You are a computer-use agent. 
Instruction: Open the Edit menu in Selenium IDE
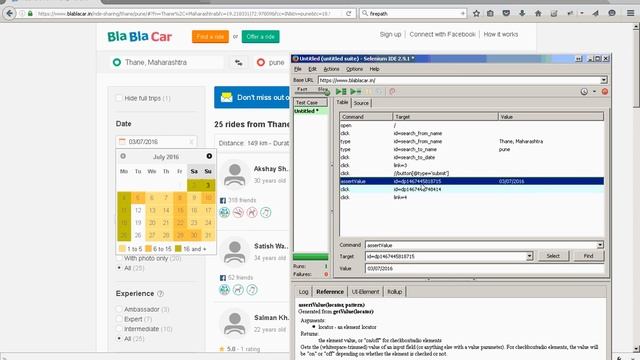pyautogui.click(x=312, y=69)
